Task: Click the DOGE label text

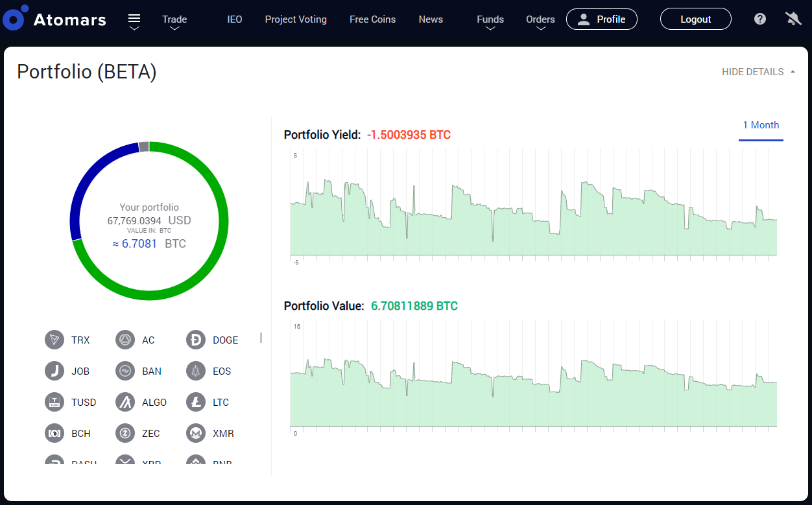Action: (x=225, y=340)
